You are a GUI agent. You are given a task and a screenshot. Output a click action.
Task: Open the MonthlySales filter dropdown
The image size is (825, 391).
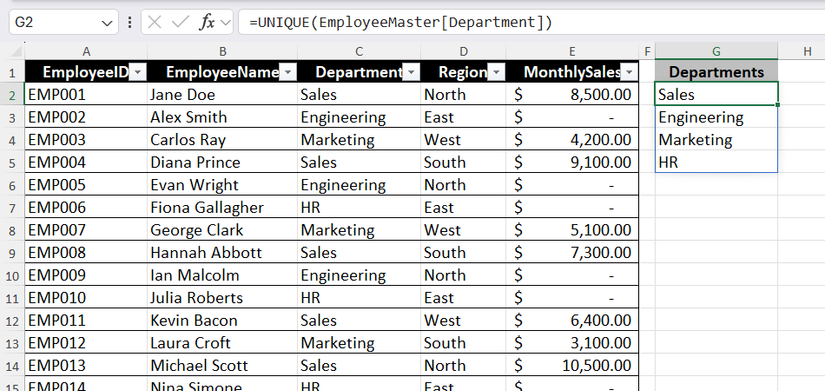pos(629,73)
